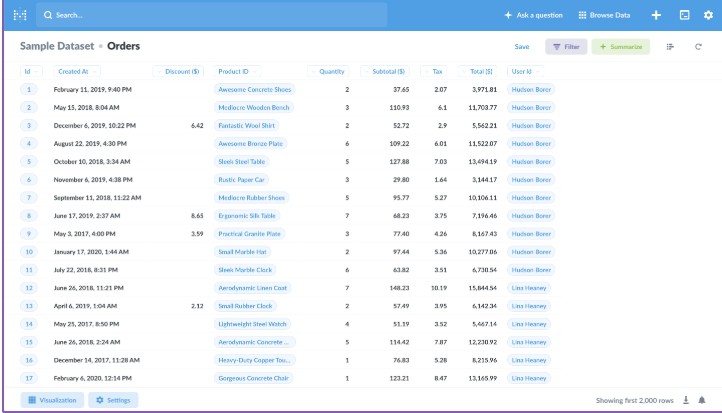
Task: Open the plus create-new menu
Action: (x=656, y=15)
